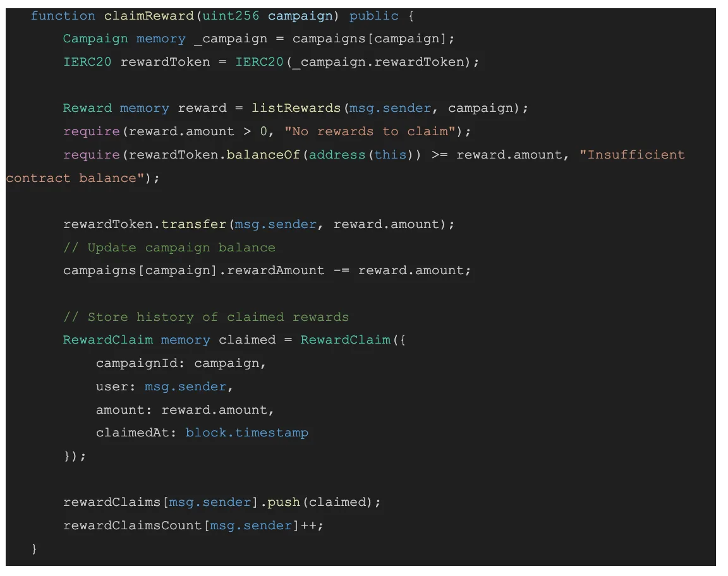Click the -= operator on the rewardAmount line
The image size is (728, 576).
pos(341,270)
